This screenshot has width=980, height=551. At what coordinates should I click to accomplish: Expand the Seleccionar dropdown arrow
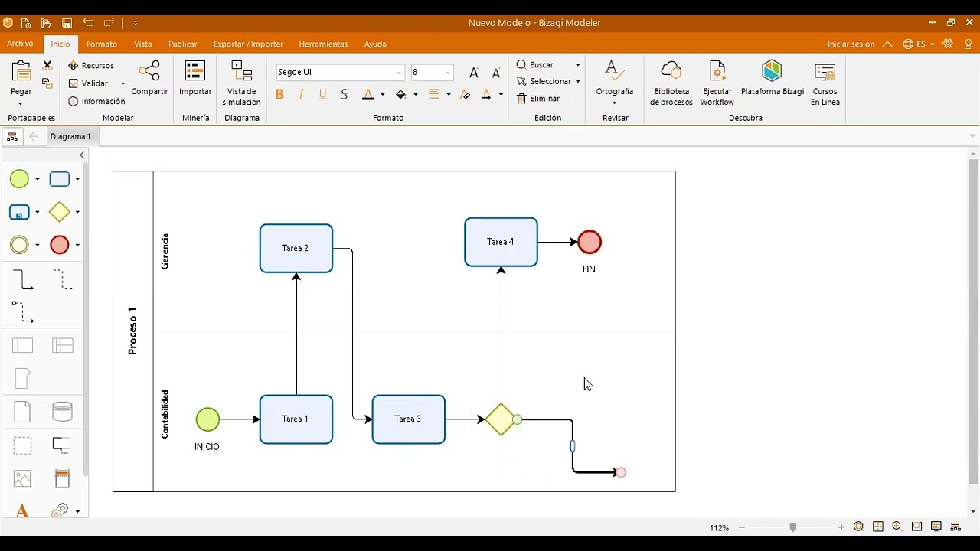(x=577, y=82)
